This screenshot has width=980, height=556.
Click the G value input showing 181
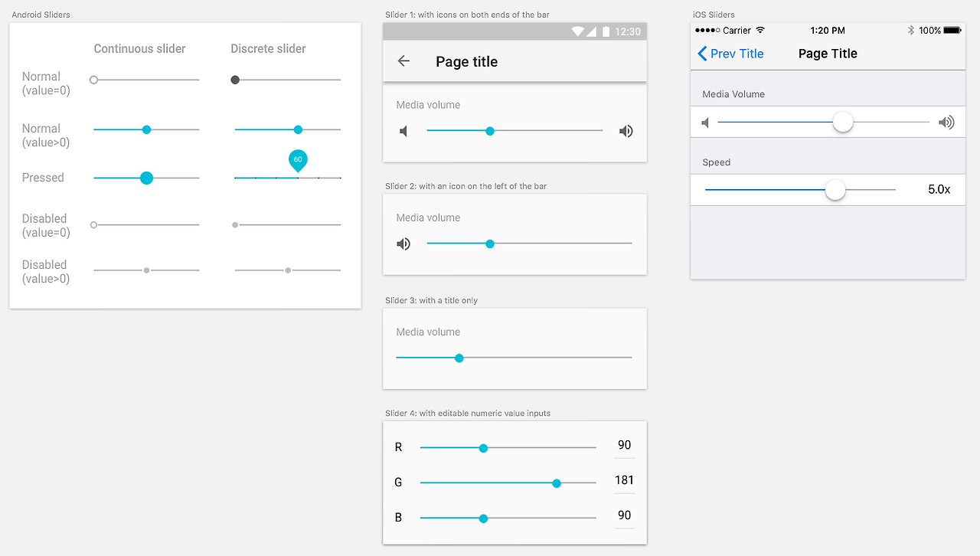(624, 481)
